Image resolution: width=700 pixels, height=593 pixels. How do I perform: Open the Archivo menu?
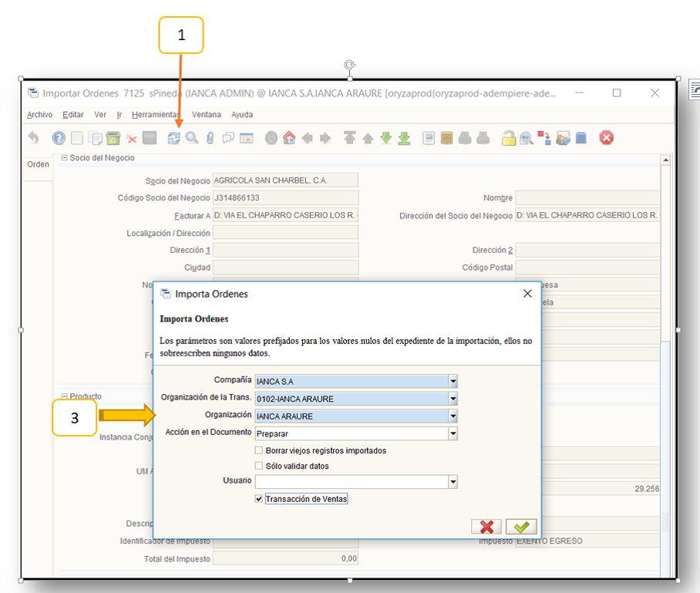(x=39, y=115)
